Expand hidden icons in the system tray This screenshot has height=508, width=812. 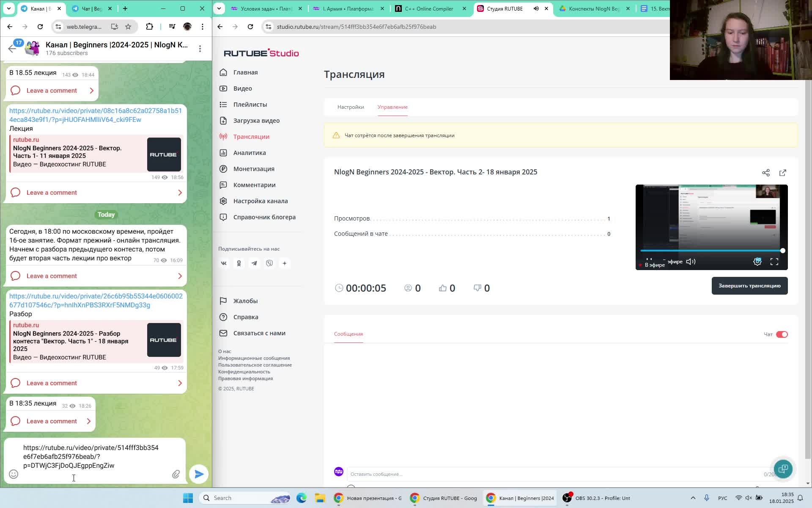(x=693, y=497)
